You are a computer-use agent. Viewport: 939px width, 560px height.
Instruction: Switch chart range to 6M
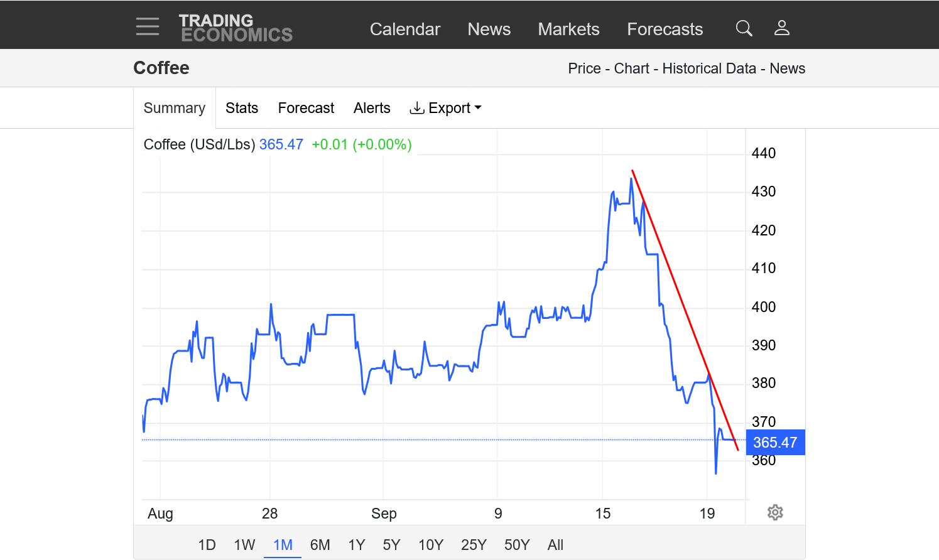point(320,545)
